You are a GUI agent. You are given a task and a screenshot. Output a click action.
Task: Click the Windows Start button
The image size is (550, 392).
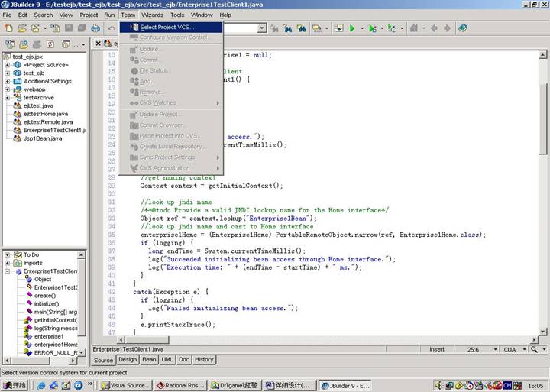[x=14, y=385]
